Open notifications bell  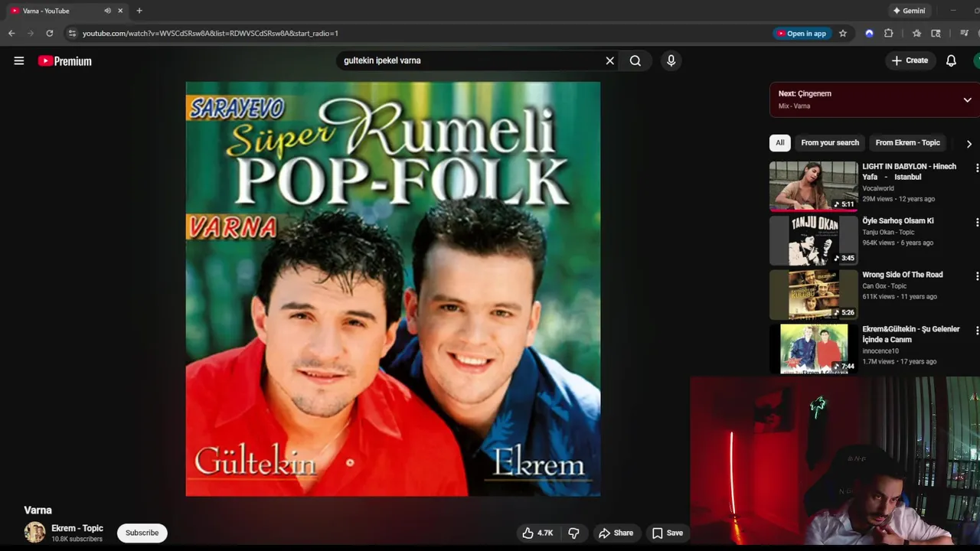click(x=951, y=60)
